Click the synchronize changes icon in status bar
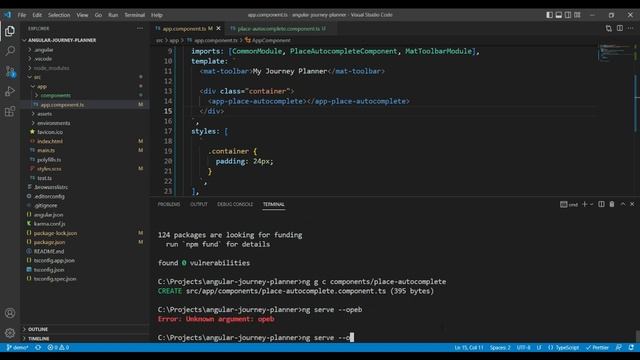640x360 pixels. pyautogui.click(x=38, y=348)
